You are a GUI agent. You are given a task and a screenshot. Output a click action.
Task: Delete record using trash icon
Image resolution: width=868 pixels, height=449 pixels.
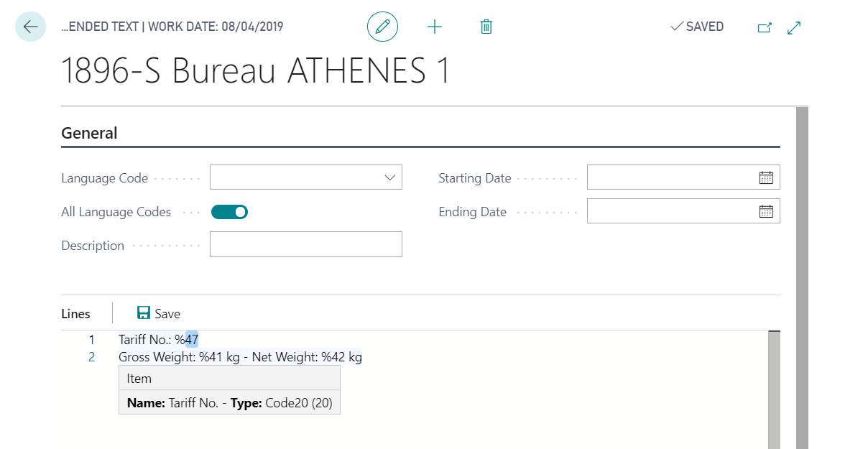click(486, 27)
